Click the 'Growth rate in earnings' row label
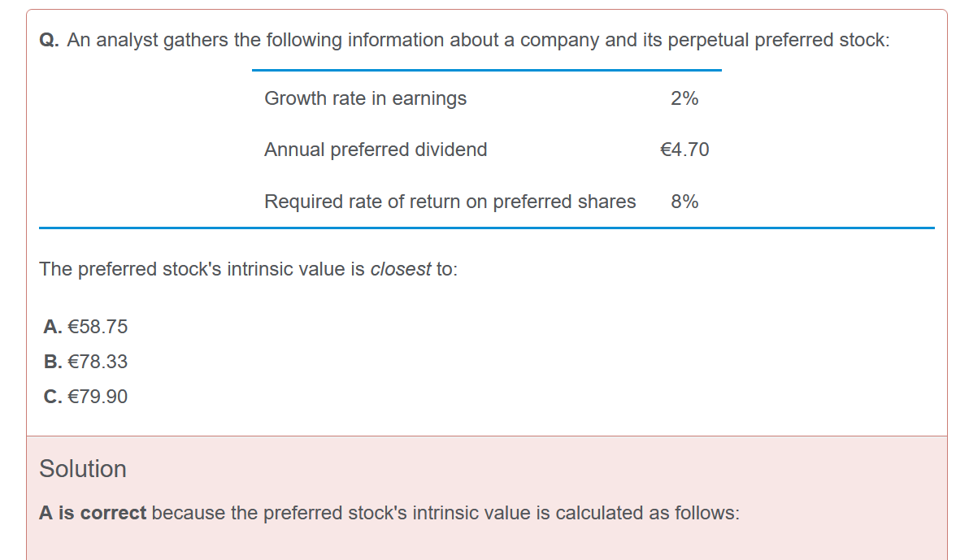Screen dimensions: 969x560 [x=365, y=99]
